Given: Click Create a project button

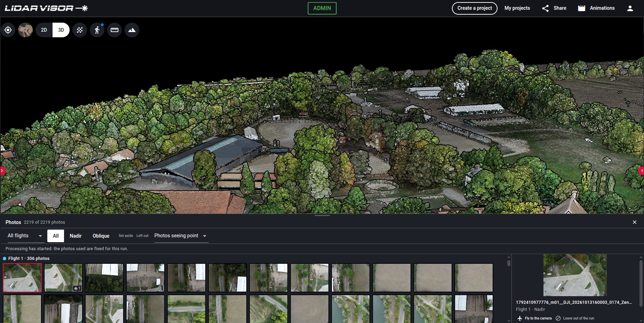Looking at the screenshot, I should pos(475,8).
